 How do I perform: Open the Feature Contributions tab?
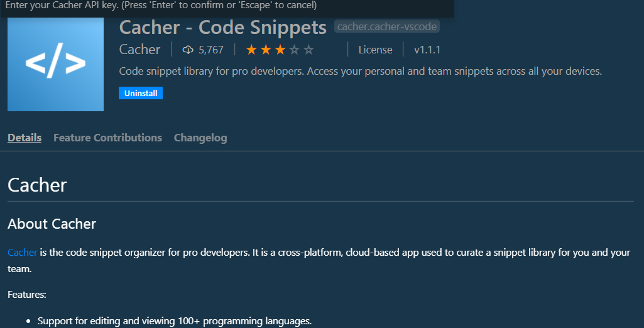coord(107,138)
